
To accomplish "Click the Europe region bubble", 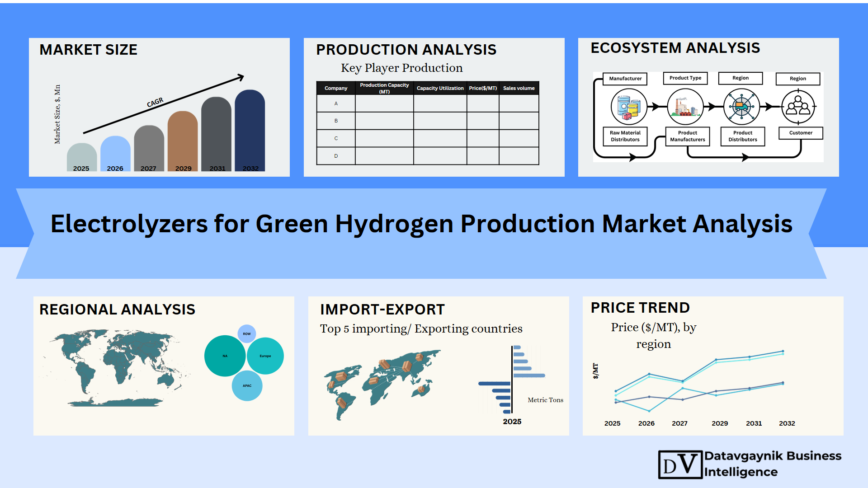I will pyautogui.click(x=265, y=356).
